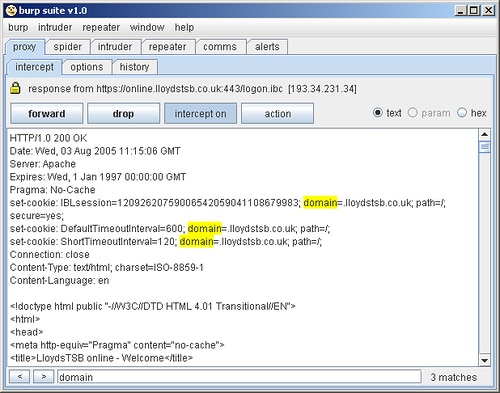
Task: Click the IBLsession cookie value
Action: [x=208, y=203]
